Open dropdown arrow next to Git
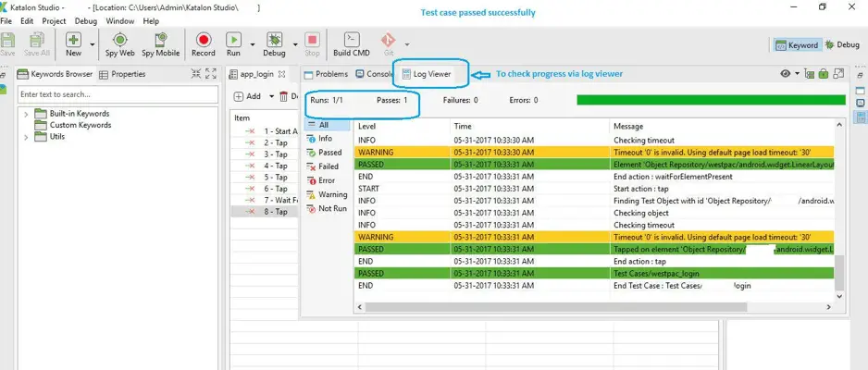This screenshot has width=868, height=370. (x=407, y=44)
